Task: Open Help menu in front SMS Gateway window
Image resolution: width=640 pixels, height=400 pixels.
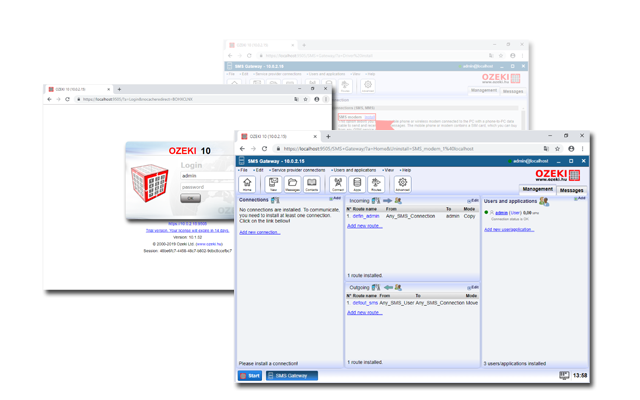Action: point(405,170)
